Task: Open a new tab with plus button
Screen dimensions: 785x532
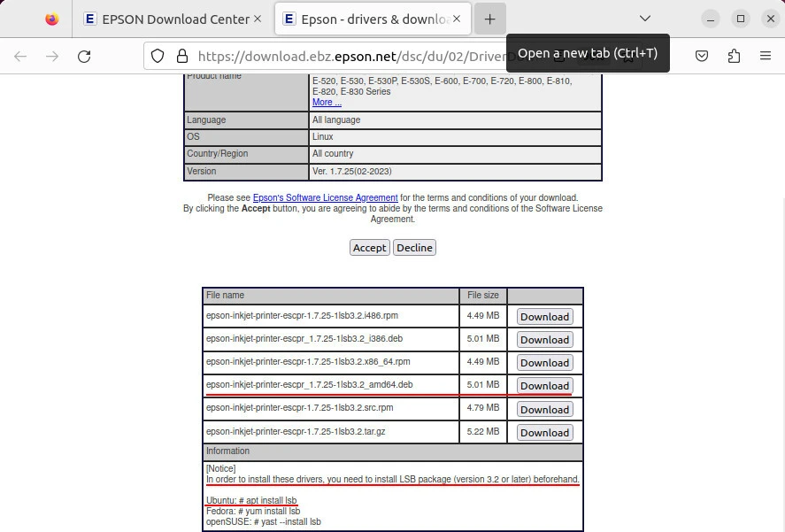Action: coord(489,19)
